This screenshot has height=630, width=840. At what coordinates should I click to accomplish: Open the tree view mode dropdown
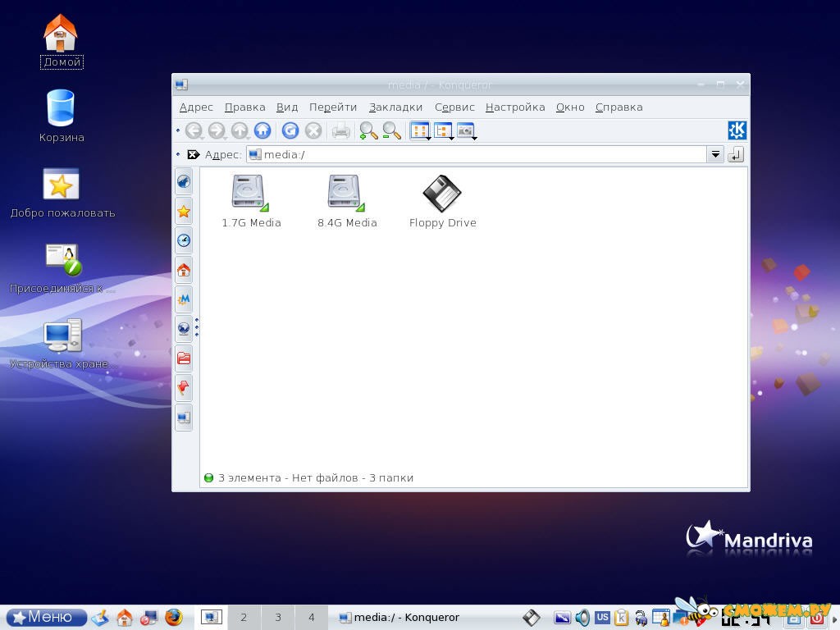444,130
